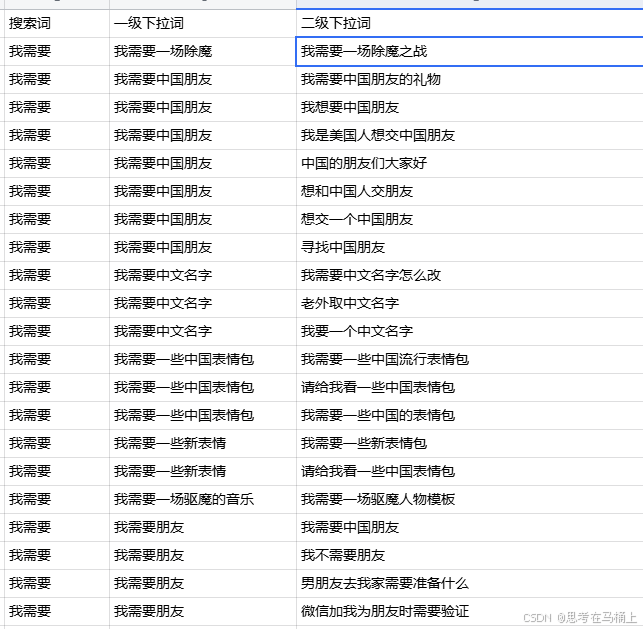Select cell 男朋友去我家需要准备什么
The width and height of the screenshot is (643, 629).
[x=470, y=583]
